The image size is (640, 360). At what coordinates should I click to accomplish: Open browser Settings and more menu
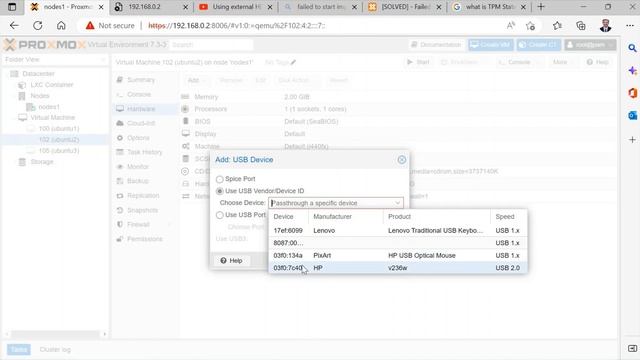630,25
